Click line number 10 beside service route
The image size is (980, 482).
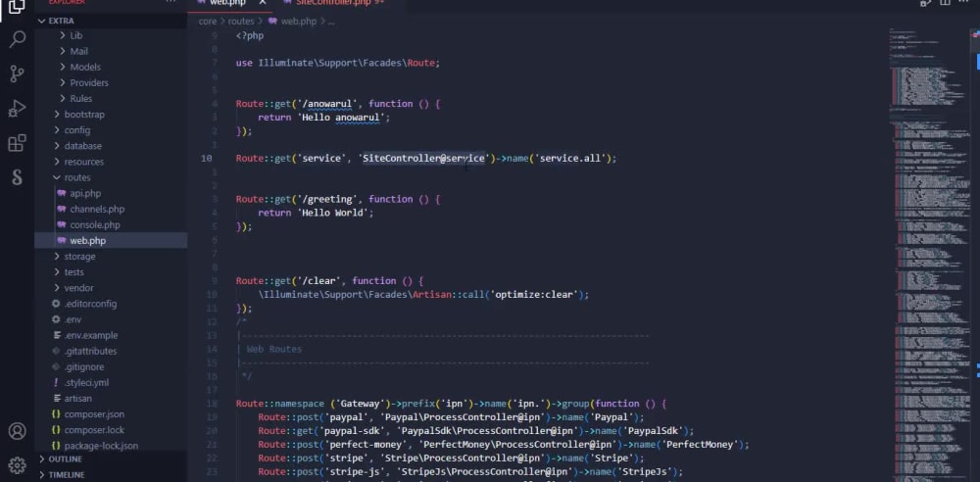click(x=206, y=158)
